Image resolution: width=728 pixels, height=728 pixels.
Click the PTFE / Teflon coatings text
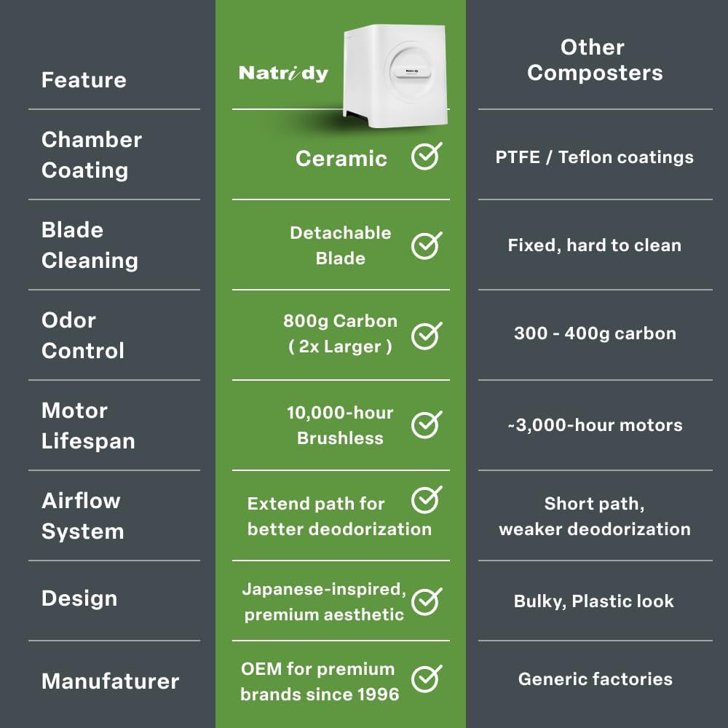click(594, 157)
